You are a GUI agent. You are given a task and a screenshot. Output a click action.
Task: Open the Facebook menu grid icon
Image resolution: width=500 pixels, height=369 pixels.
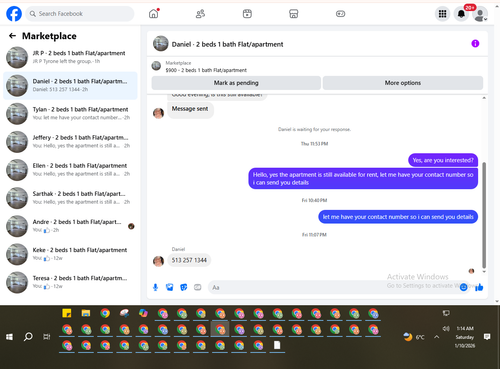442,14
